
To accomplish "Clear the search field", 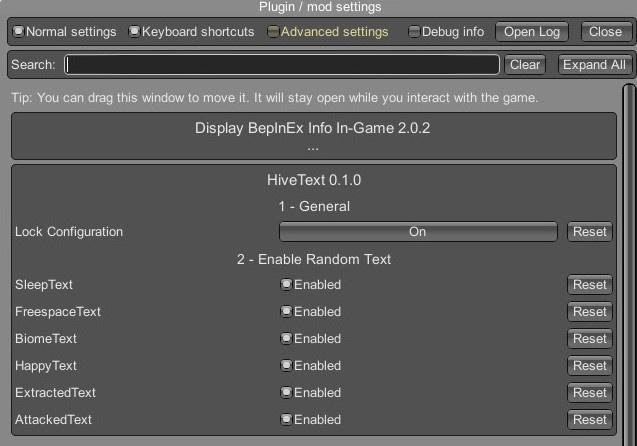I will [525, 65].
